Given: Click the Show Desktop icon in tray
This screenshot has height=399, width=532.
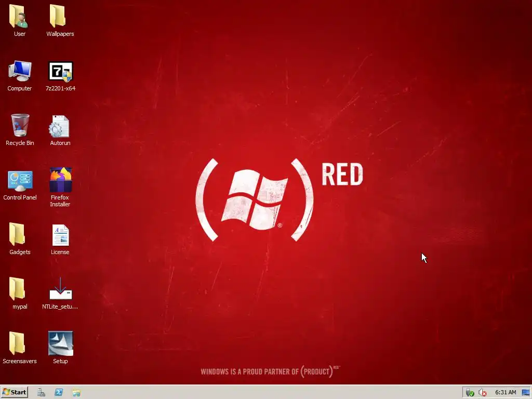Looking at the screenshot, I should point(526,393).
